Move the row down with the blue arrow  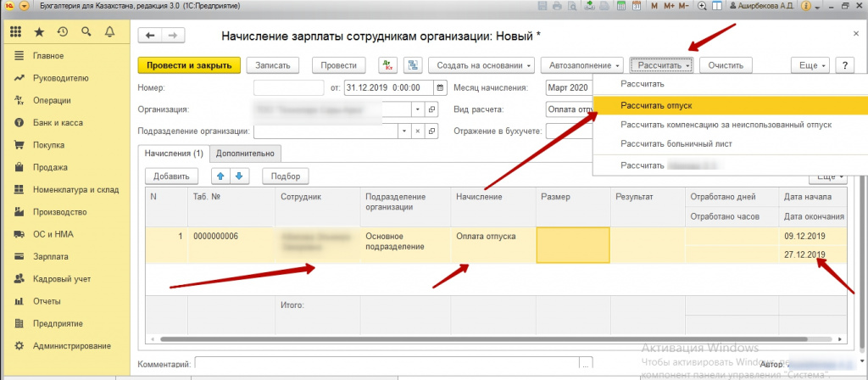coord(240,176)
